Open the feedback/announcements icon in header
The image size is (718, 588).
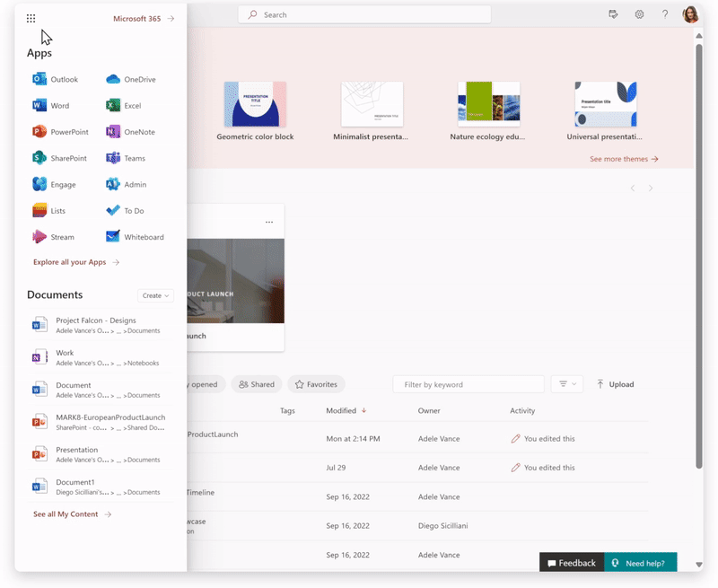coord(613,14)
